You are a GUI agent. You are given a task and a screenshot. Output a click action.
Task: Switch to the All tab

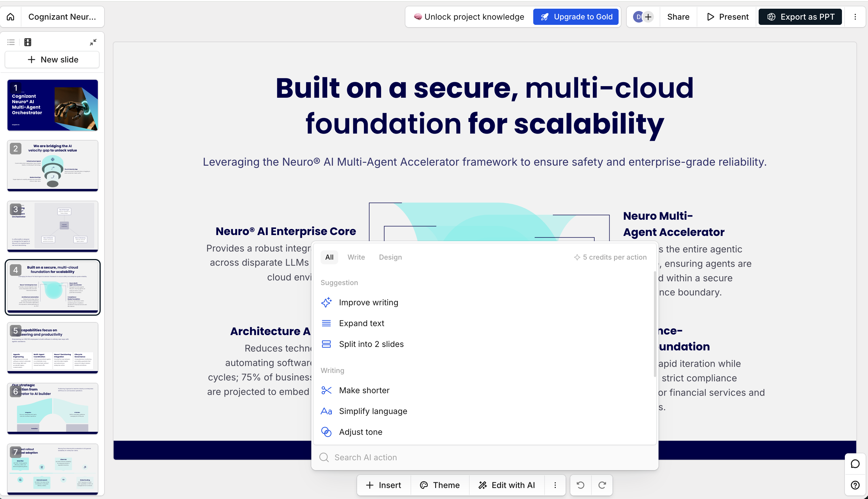point(329,257)
